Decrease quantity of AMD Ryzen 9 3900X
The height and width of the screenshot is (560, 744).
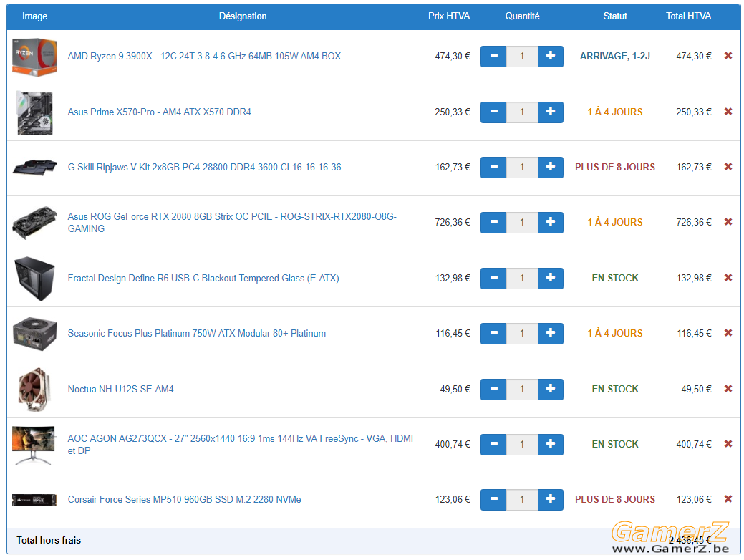click(493, 56)
